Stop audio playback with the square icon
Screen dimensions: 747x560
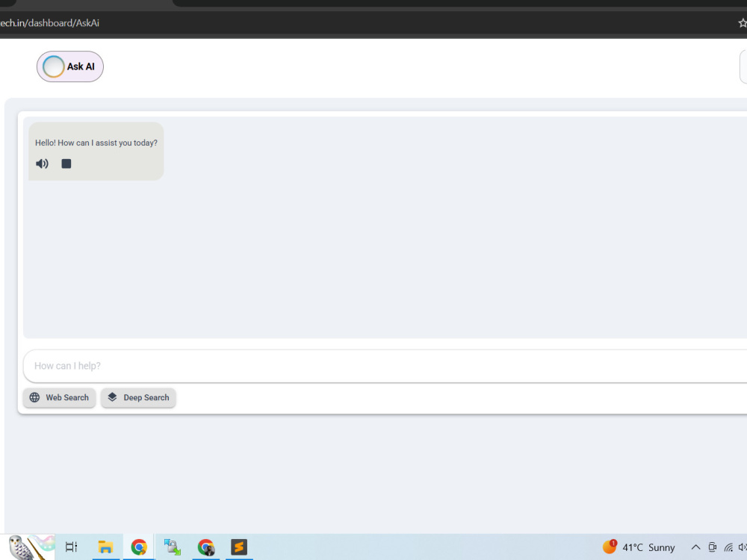pos(66,164)
